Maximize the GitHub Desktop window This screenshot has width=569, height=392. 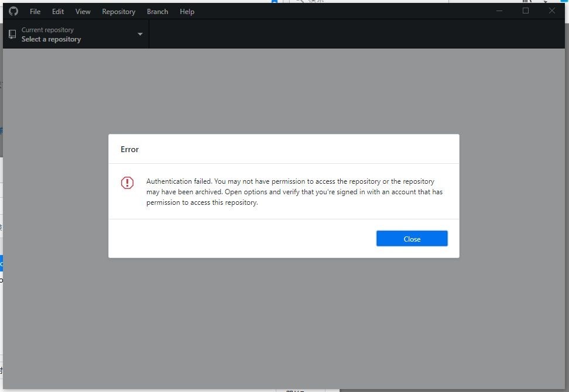(526, 11)
